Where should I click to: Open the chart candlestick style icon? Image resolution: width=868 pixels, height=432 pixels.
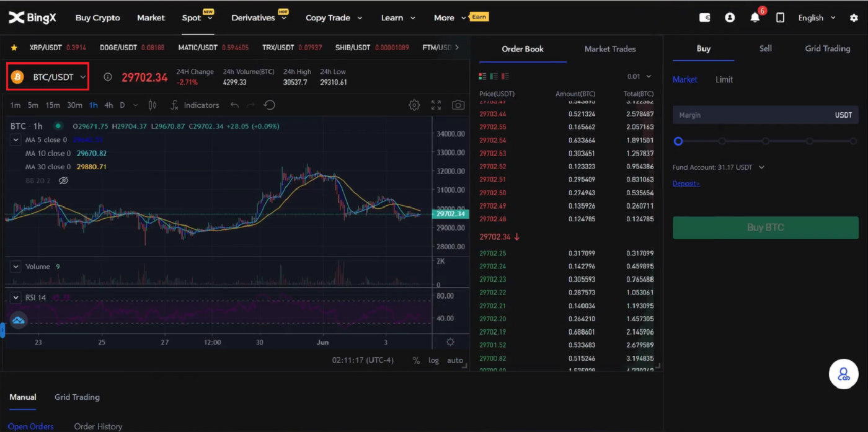(x=153, y=105)
